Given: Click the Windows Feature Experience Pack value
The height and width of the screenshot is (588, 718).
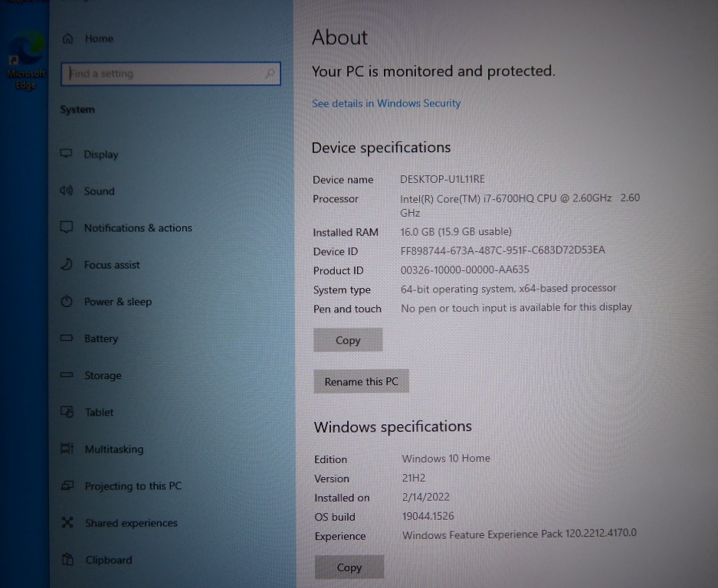Looking at the screenshot, I should [x=520, y=534].
